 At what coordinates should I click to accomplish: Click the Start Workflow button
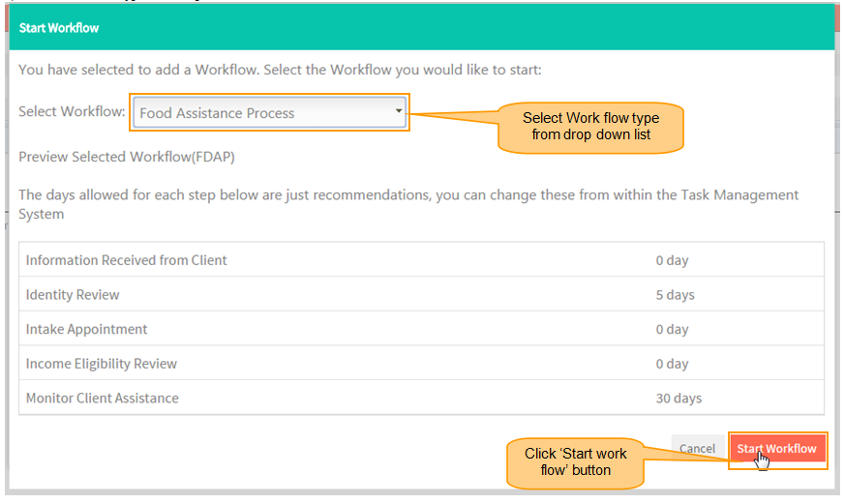[777, 449]
